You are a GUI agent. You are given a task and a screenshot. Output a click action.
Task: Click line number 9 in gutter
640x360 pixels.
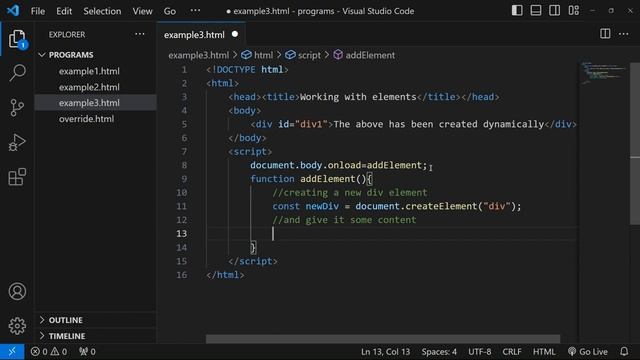tap(184, 179)
